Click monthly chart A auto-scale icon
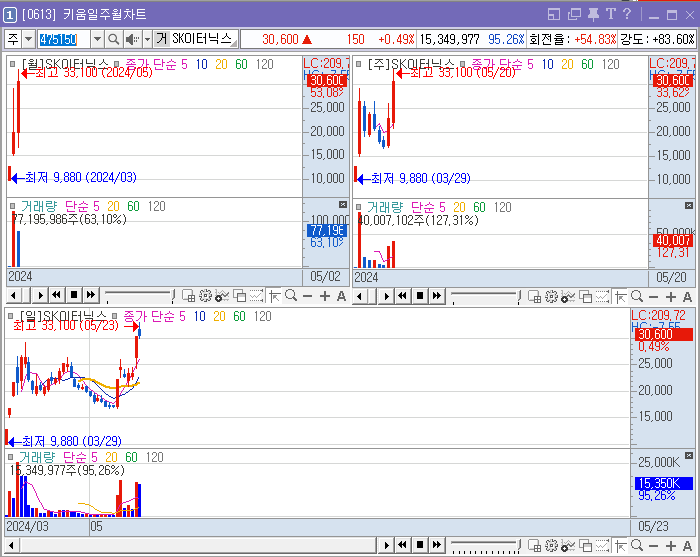This screenshot has height=557, width=700. point(341,296)
